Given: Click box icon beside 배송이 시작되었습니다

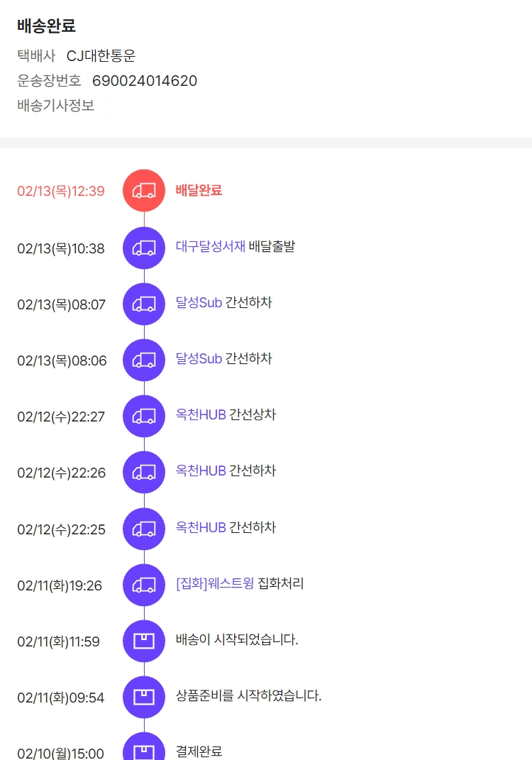Looking at the screenshot, I should click(x=144, y=641).
